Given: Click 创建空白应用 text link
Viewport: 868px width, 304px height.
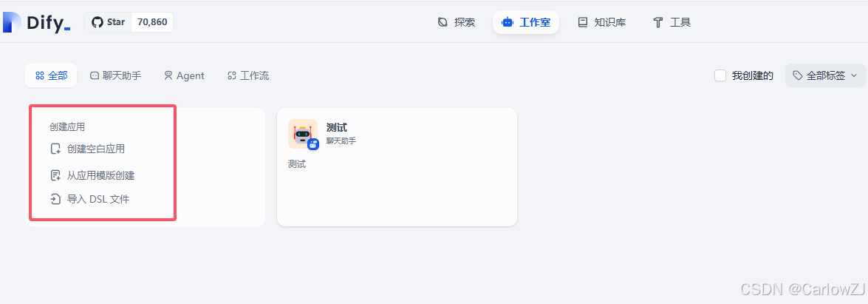Looking at the screenshot, I should 96,149.
